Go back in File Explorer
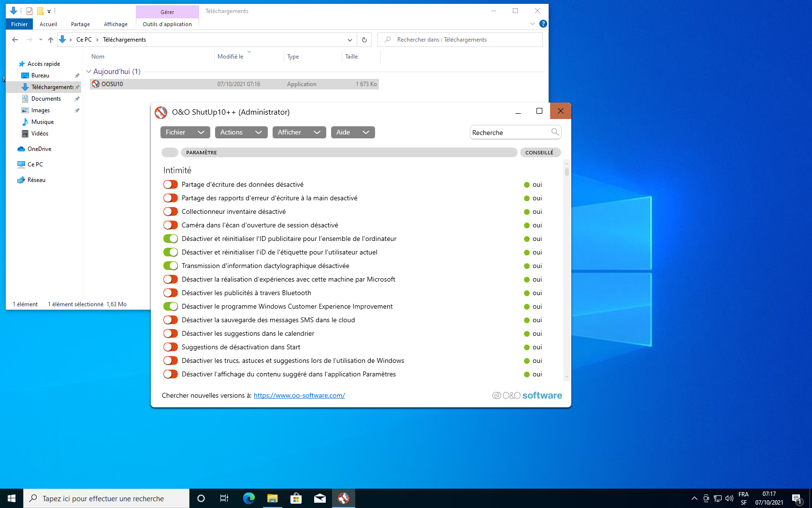The height and width of the screenshot is (508, 812). [x=15, y=40]
